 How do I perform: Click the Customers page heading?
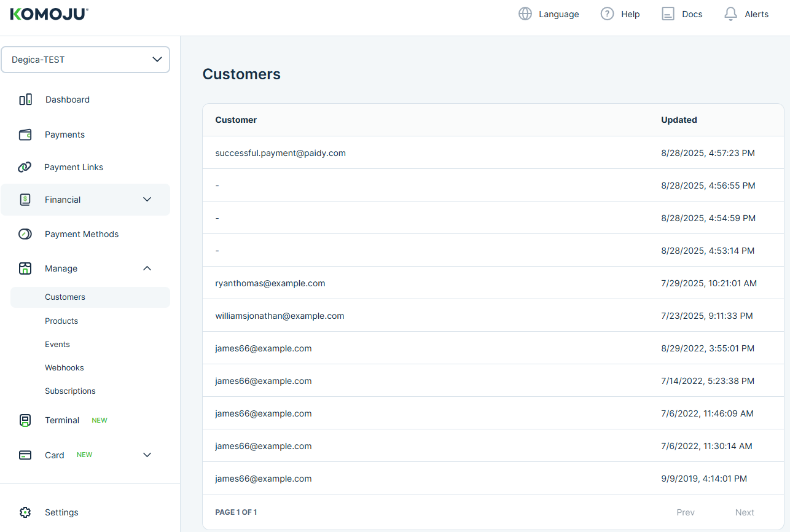(x=241, y=74)
